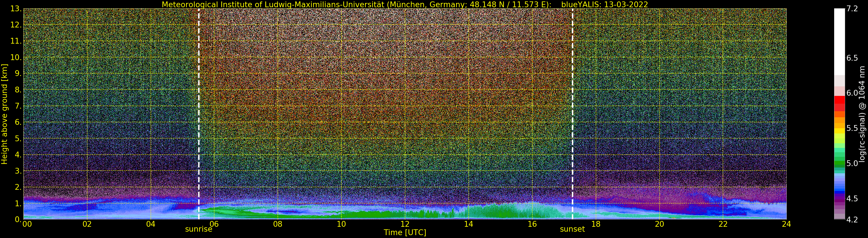Image resolution: width=868 pixels, height=238 pixels.
Task: Click the 'Time [UTC]' axis title
Action: pyautogui.click(x=405, y=233)
